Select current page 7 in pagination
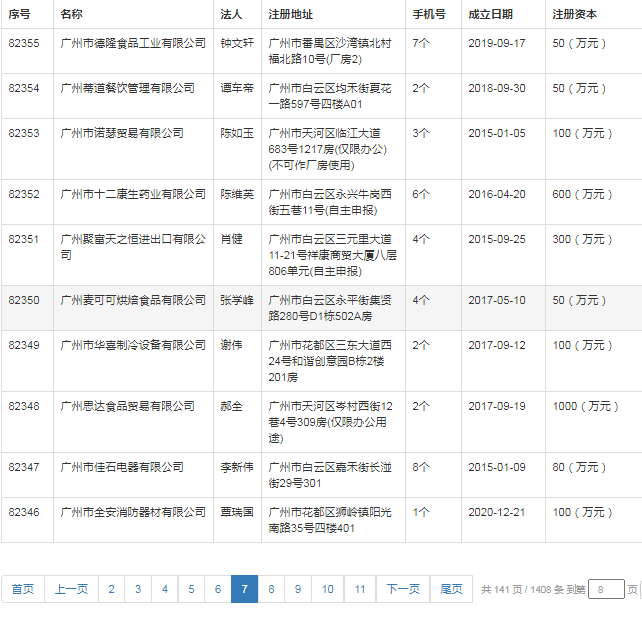Screen dimensions: 642x633 coord(244,589)
